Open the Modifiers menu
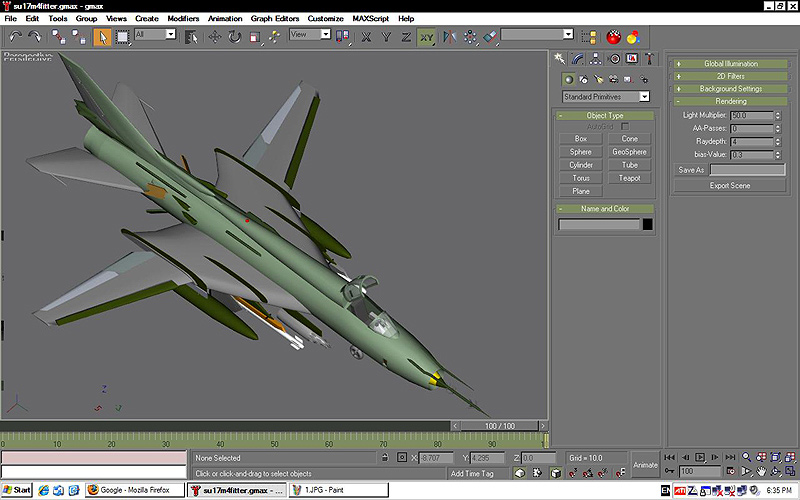The width and height of the screenshot is (800, 500). coord(183,18)
